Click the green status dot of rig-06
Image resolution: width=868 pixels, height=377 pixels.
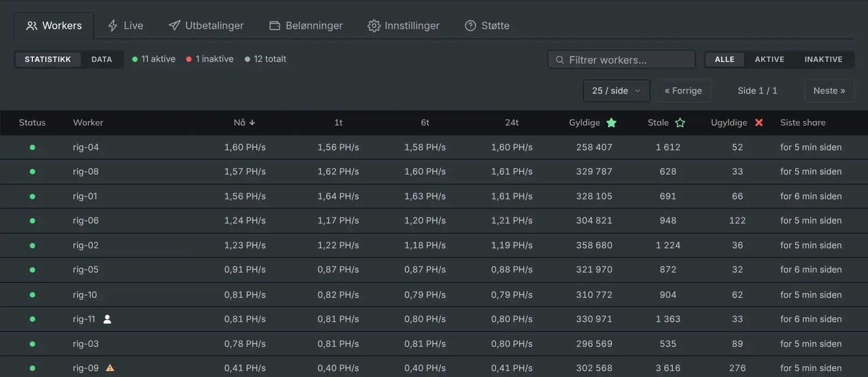coord(32,221)
